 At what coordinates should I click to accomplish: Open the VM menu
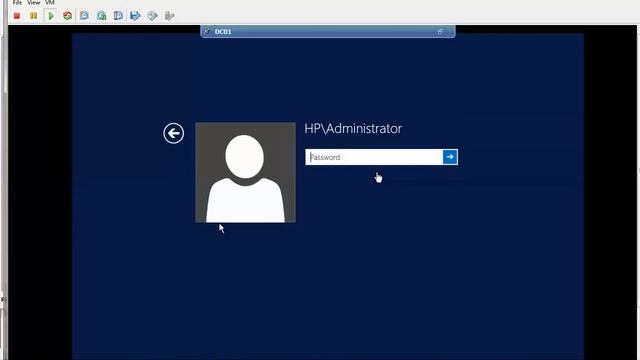50,2
